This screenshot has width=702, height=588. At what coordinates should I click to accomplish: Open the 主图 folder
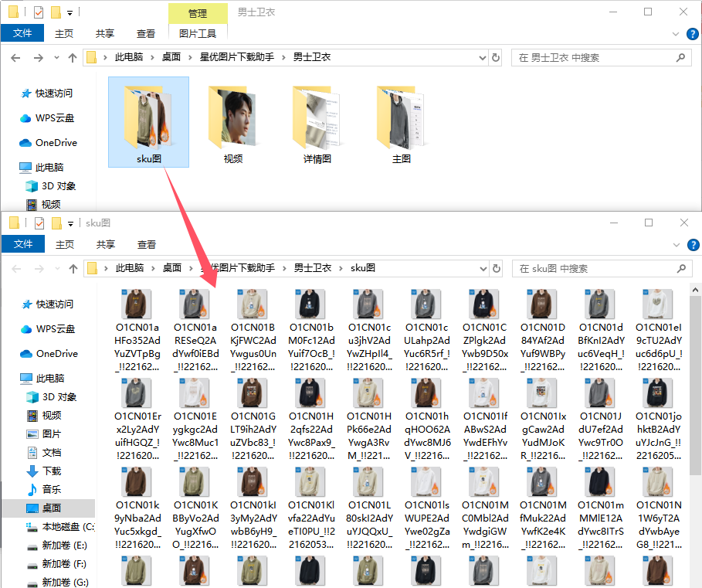401,122
